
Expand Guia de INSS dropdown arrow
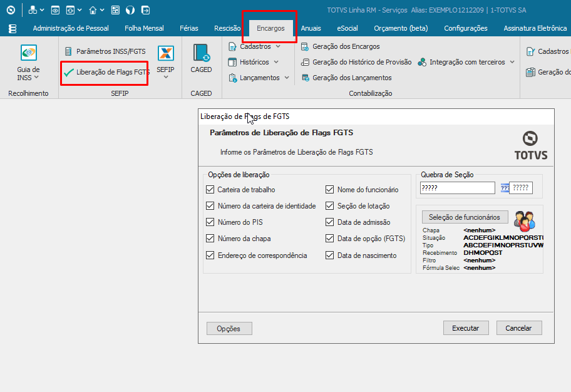[x=36, y=78]
